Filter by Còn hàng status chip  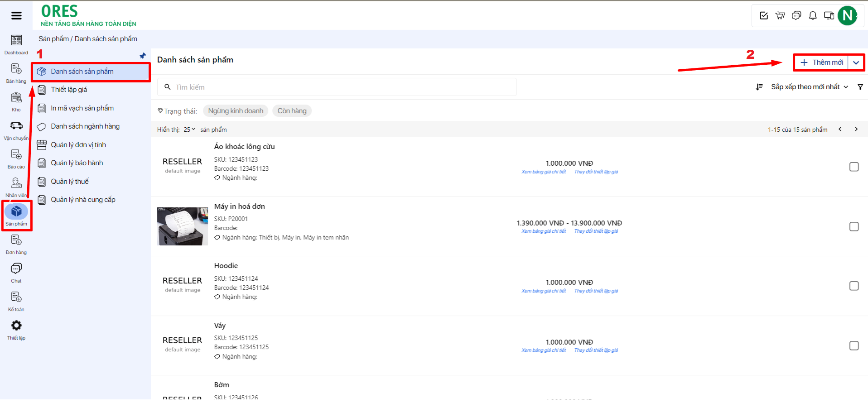pyautogui.click(x=292, y=111)
